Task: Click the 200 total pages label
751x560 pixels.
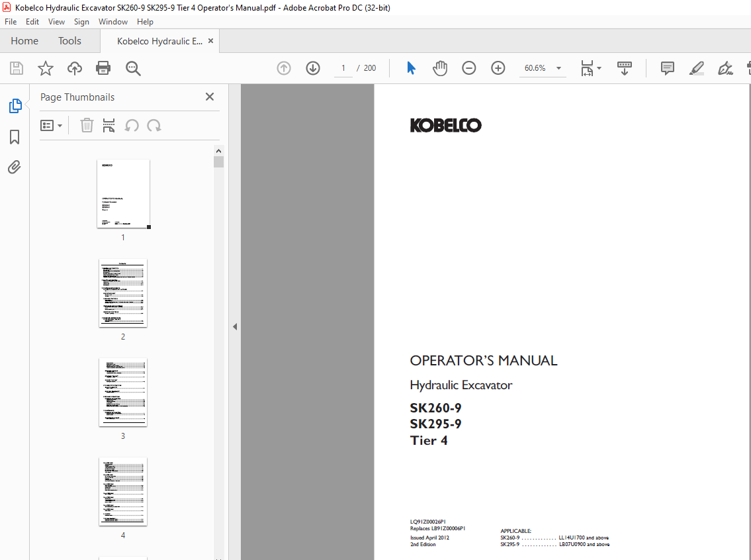Action: click(370, 68)
